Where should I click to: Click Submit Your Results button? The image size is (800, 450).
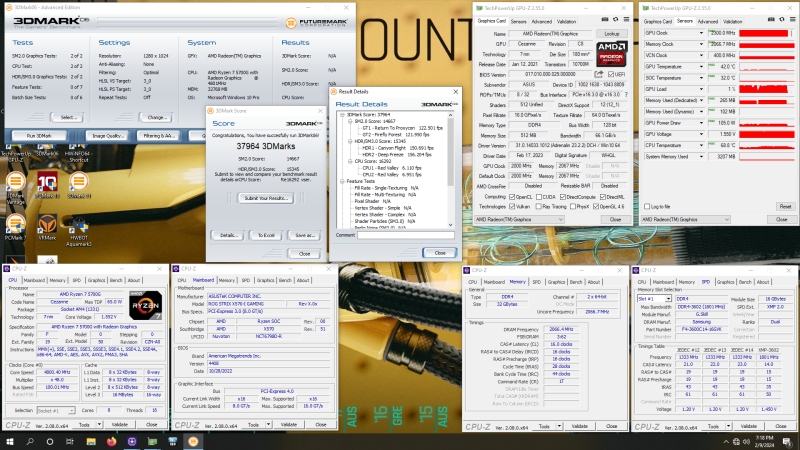pyautogui.click(x=266, y=198)
